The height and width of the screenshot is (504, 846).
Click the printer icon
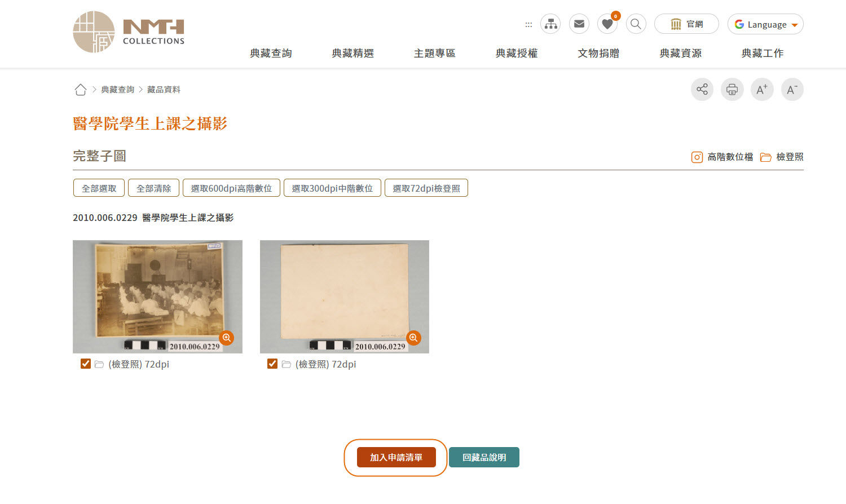point(732,89)
